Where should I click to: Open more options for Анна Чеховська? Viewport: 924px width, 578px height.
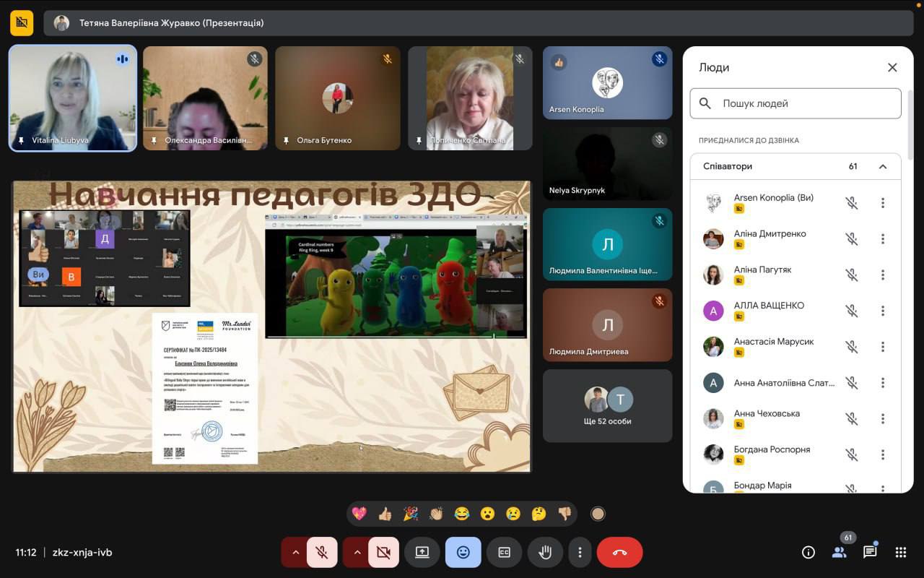[x=882, y=419]
